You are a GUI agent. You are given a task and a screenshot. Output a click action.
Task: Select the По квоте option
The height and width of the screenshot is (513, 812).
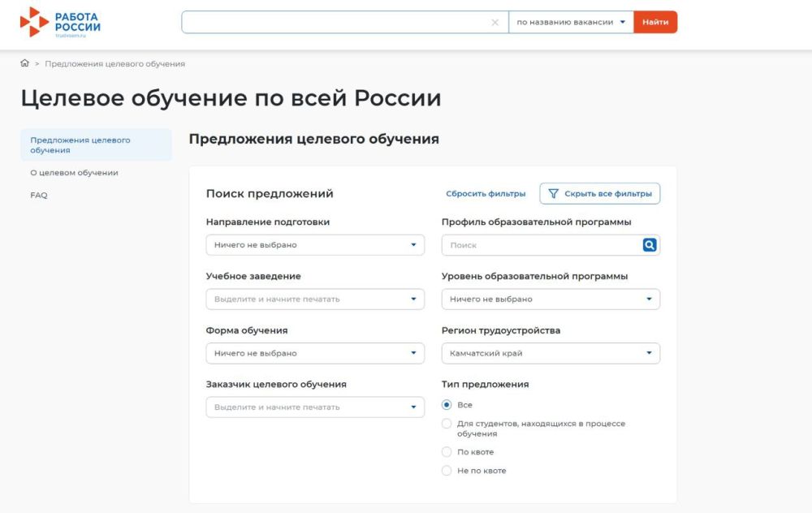click(x=447, y=452)
